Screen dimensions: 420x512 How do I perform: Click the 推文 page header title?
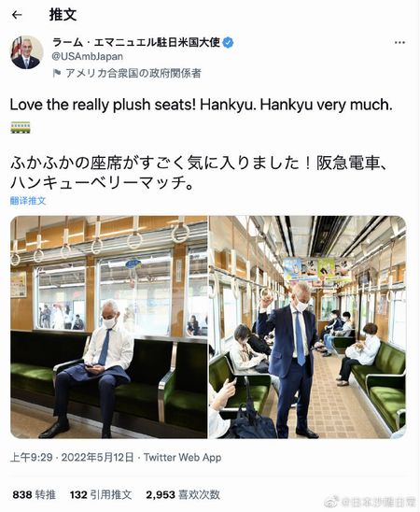[63, 15]
